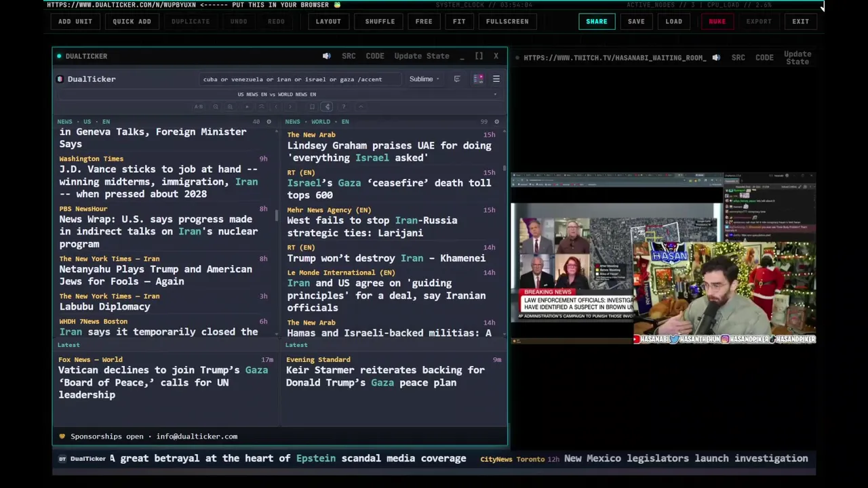Viewport: 868px width, 488px height.
Task: Click Update State on the Twitch unit
Action: pyautogui.click(x=797, y=58)
